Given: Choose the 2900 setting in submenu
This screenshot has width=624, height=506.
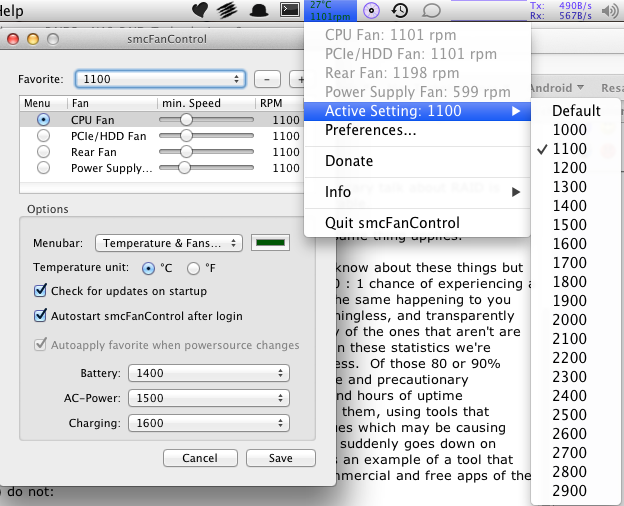Looking at the screenshot, I should pyautogui.click(x=576, y=491).
